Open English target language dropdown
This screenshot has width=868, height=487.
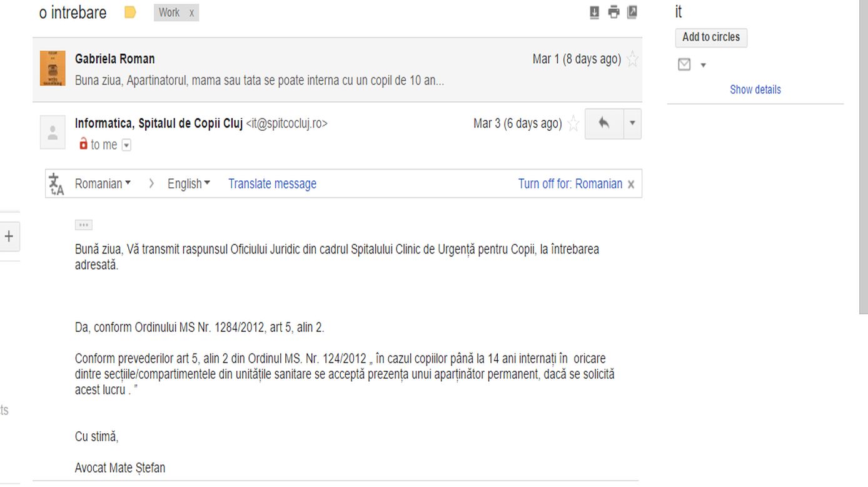[x=189, y=184]
